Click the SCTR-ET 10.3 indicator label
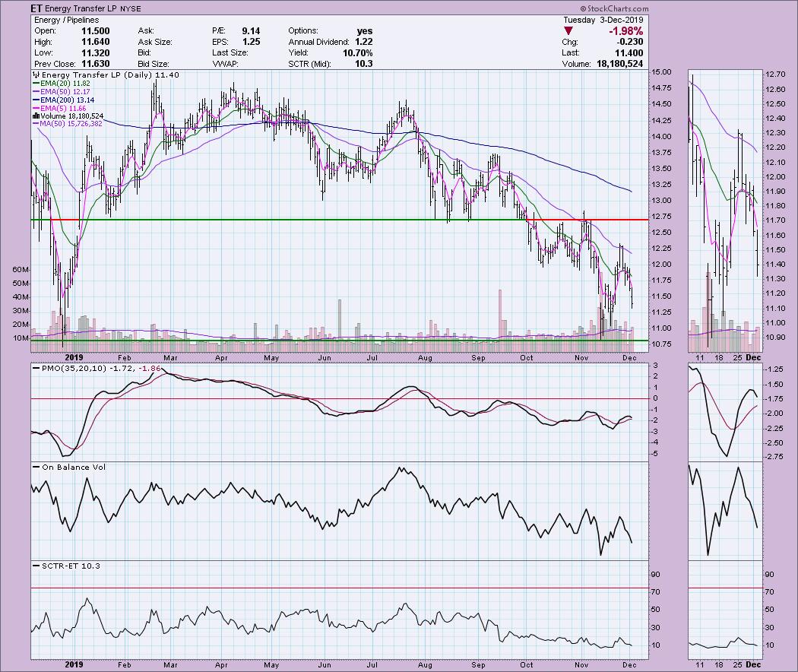Image resolution: width=798 pixels, height=672 pixels. (x=71, y=566)
